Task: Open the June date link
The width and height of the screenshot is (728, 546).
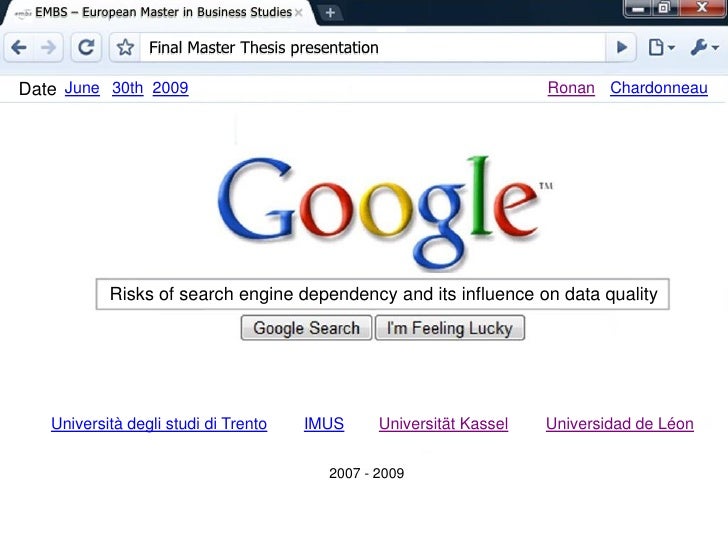Action: point(82,88)
